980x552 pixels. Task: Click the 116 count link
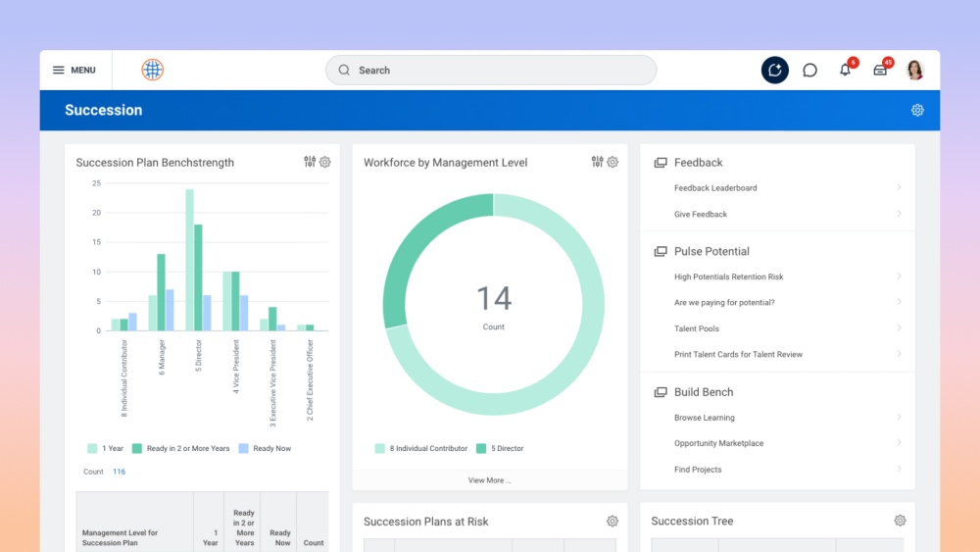coord(119,472)
